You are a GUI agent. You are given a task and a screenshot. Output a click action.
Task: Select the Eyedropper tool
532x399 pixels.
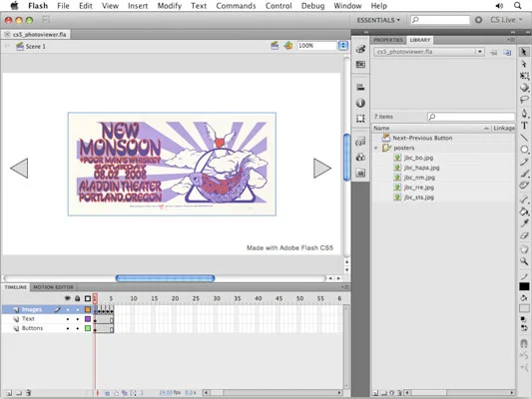(524, 223)
